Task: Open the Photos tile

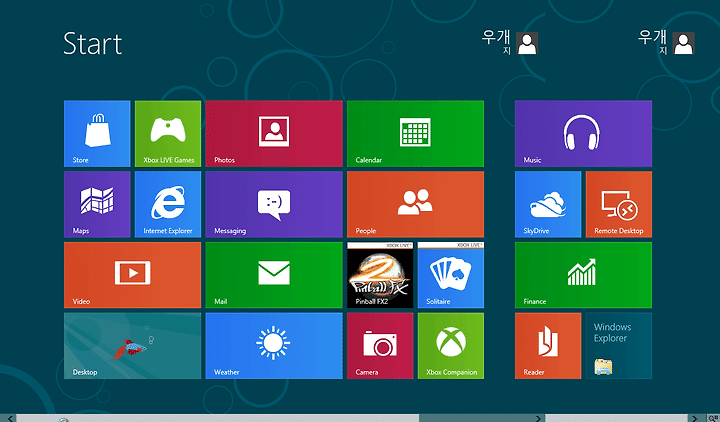Action: point(274,134)
